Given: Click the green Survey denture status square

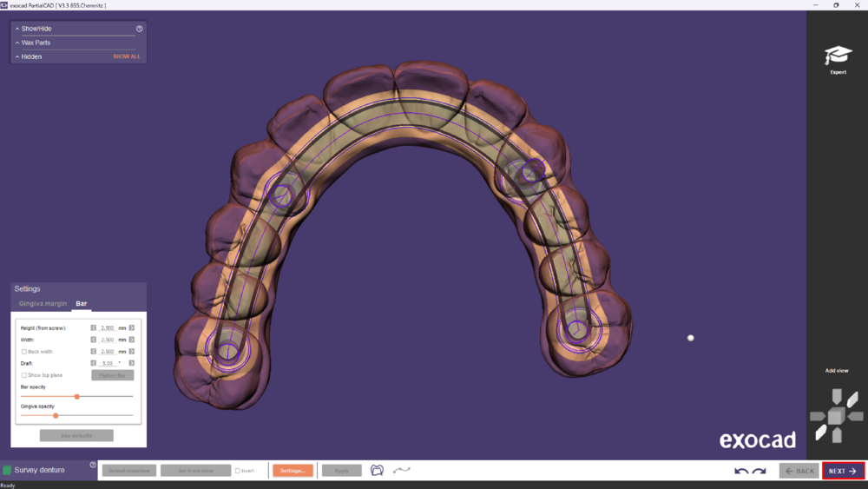Looking at the screenshot, I should [7, 470].
